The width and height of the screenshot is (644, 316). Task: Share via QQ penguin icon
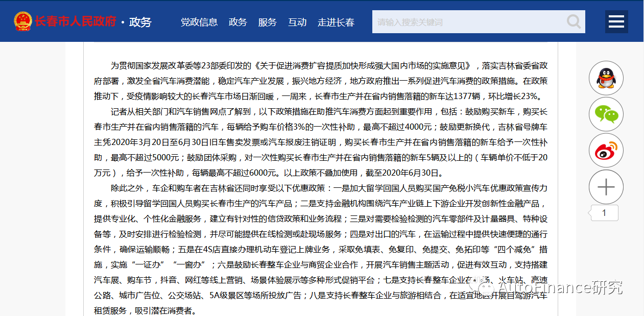coord(606,78)
